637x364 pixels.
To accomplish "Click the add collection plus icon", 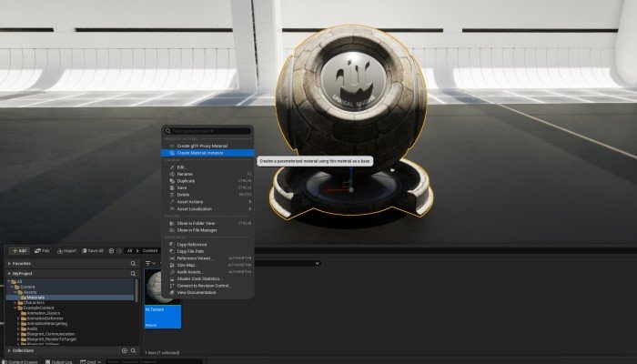I will tap(125, 350).
